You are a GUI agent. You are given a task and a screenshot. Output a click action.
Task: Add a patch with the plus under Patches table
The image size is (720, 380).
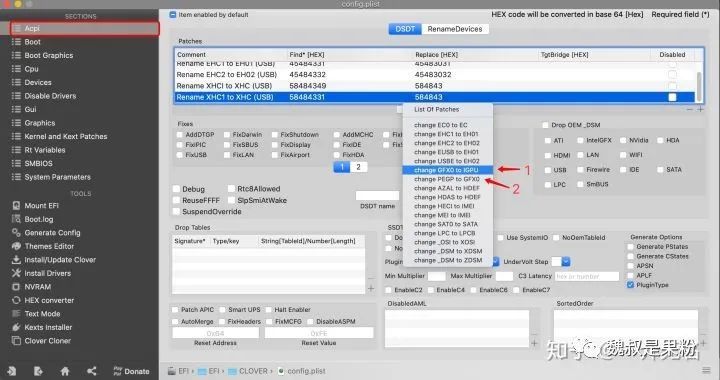point(700,109)
